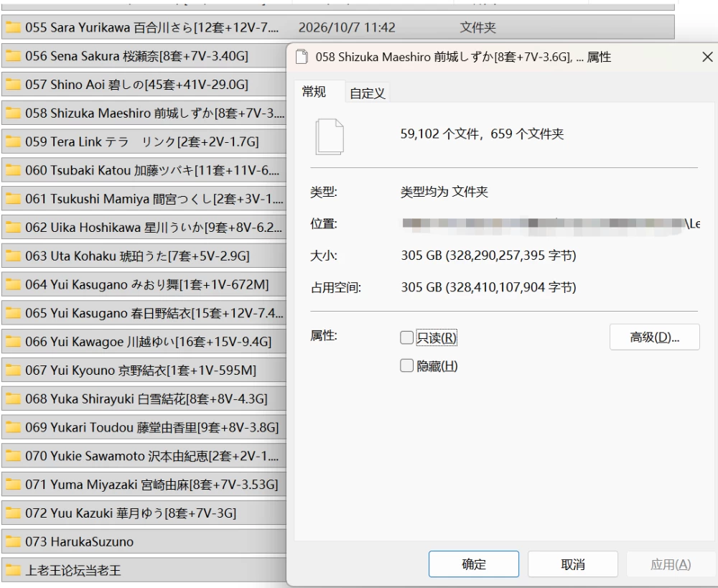Select folder name 064 Yui Kasugano みおり舞
718x588 pixels.
click(147, 284)
